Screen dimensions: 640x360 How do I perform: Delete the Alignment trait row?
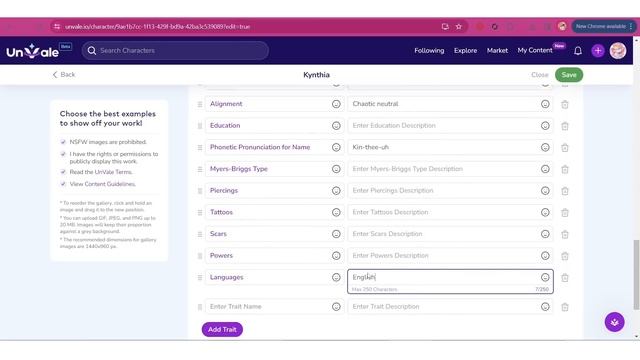coord(565,104)
